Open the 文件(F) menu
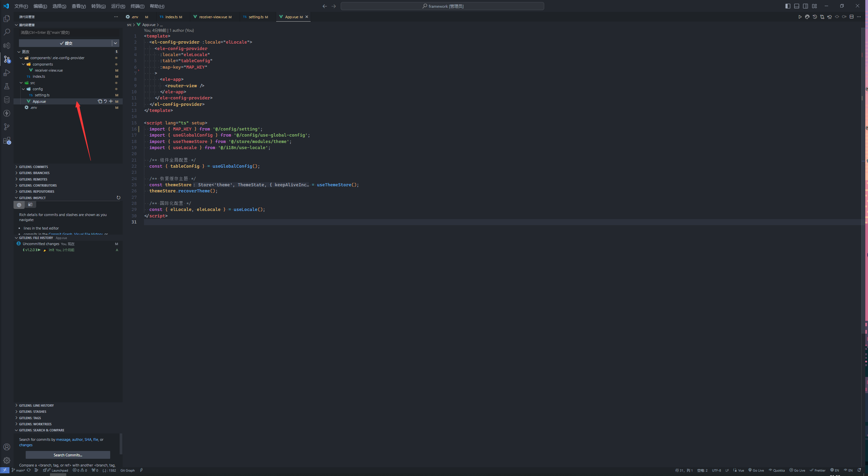This screenshot has height=476, width=868. pyautogui.click(x=21, y=6)
